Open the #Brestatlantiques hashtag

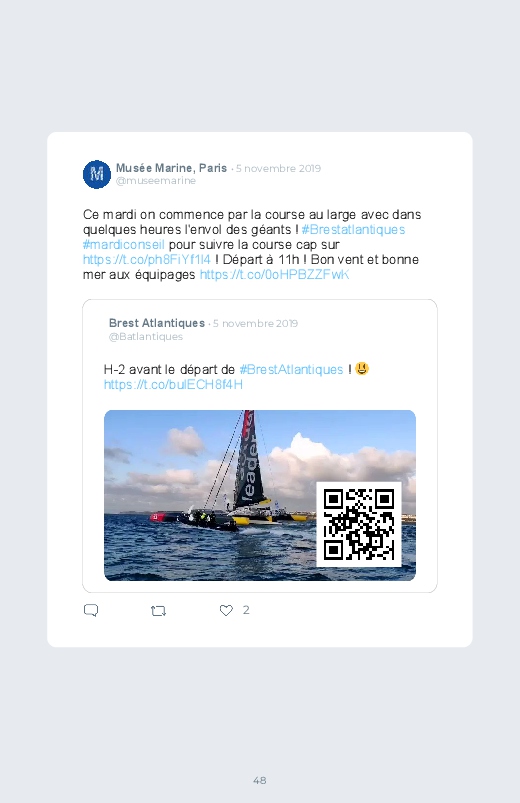click(x=353, y=229)
